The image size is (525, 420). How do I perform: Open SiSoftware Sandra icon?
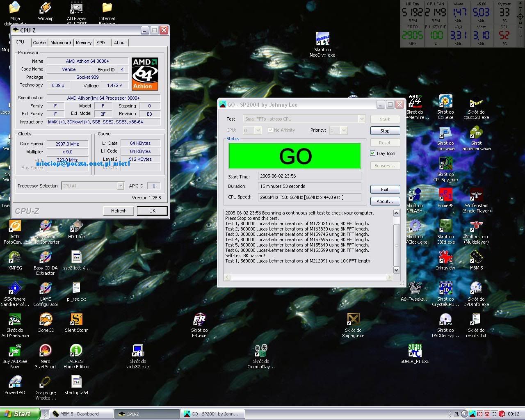tap(15, 294)
